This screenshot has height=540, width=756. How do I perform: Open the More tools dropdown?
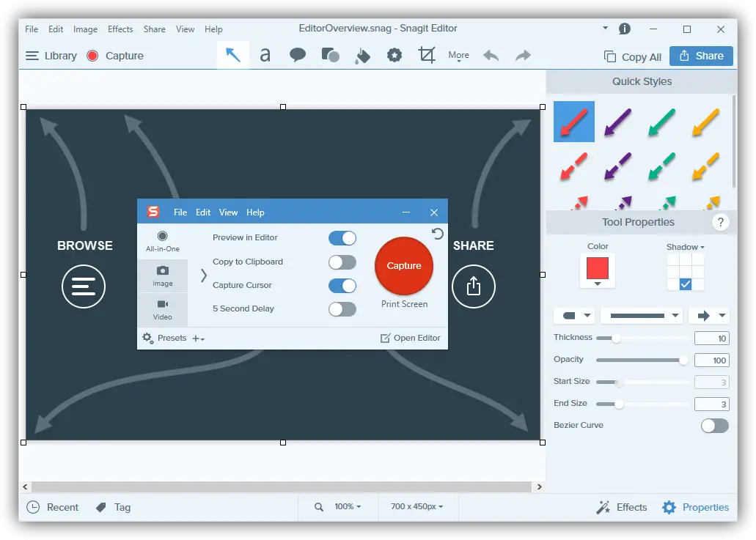pos(458,56)
